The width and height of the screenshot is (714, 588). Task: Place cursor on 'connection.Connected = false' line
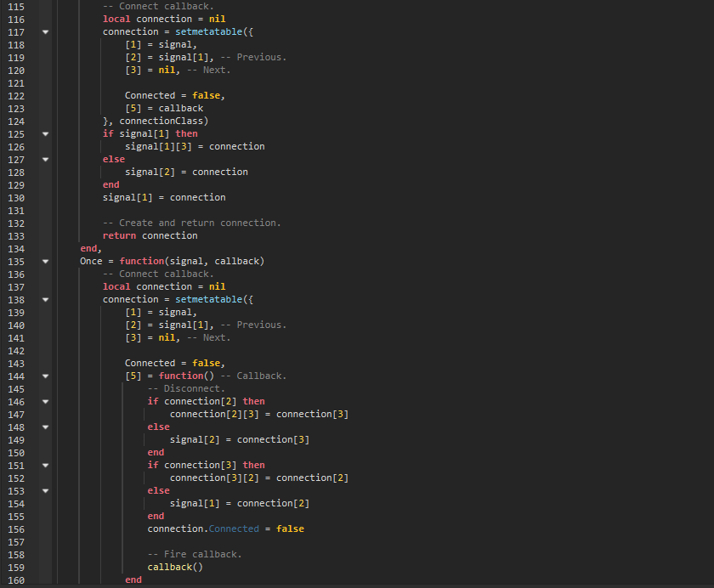click(225, 529)
